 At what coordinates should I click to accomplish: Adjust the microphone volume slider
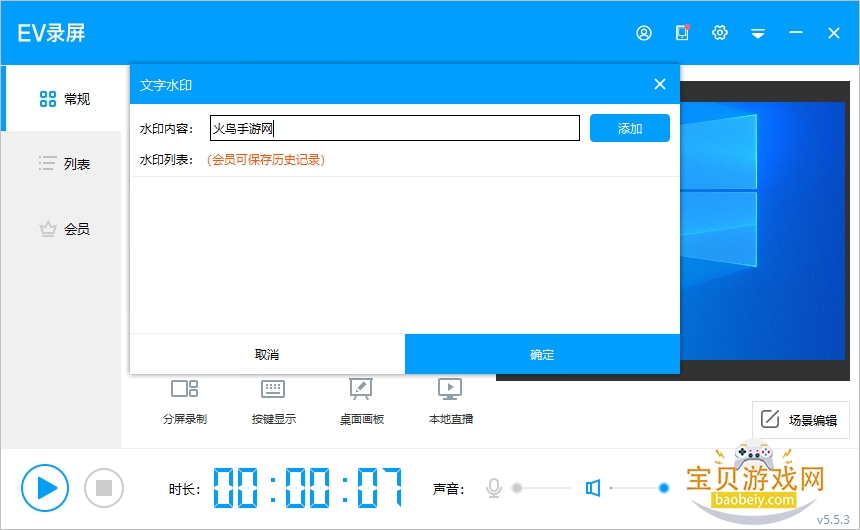coord(541,488)
